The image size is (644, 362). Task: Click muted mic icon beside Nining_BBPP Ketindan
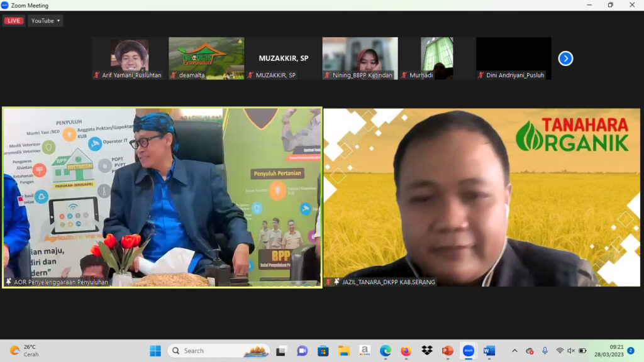[x=327, y=75]
